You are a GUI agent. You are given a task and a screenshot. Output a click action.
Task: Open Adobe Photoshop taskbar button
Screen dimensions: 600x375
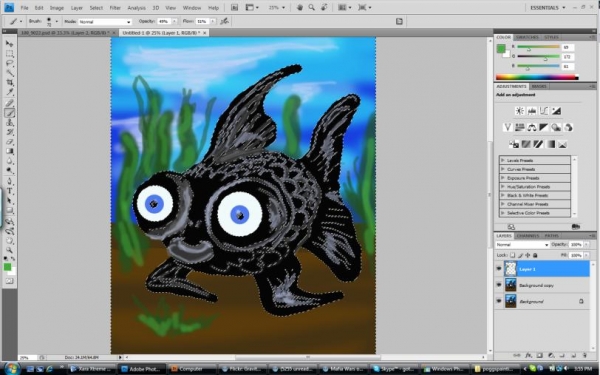click(142, 369)
